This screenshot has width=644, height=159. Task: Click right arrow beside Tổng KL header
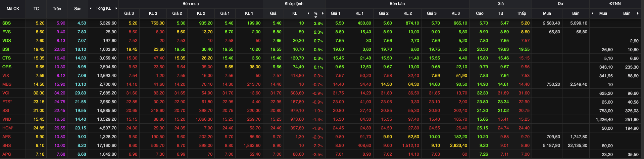(116, 8)
